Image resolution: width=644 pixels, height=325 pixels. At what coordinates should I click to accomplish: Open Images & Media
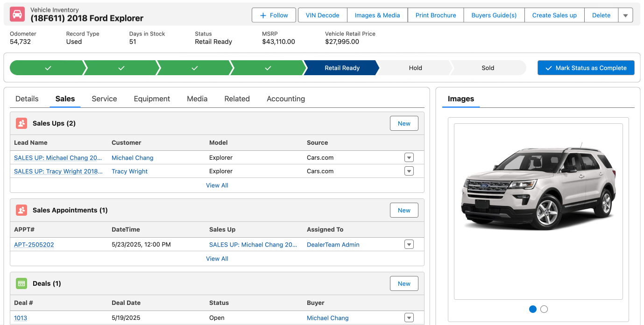(x=377, y=15)
